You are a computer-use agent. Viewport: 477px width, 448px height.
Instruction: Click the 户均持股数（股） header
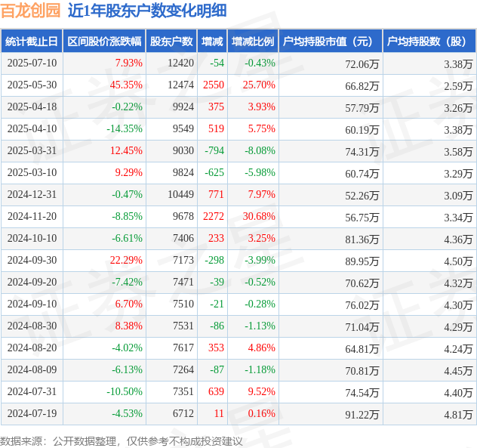point(429,41)
